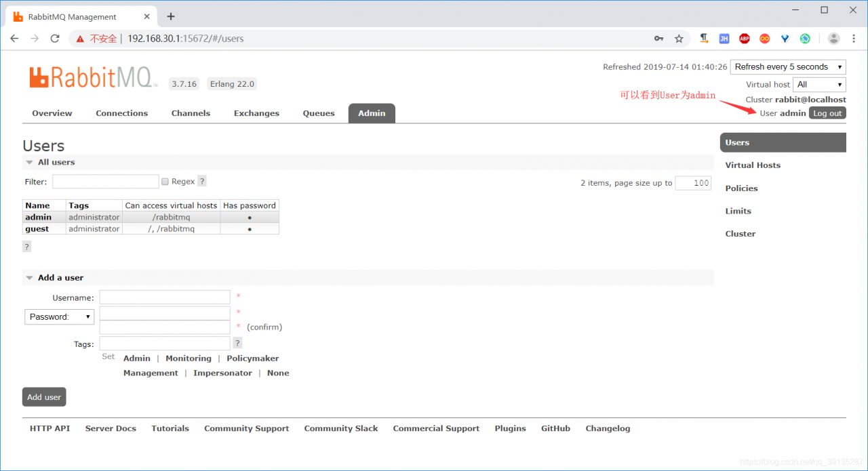Image resolution: width=868 pixels, height=471 pixels.
Task: Open the GitHub footer link
Action: 555,428
